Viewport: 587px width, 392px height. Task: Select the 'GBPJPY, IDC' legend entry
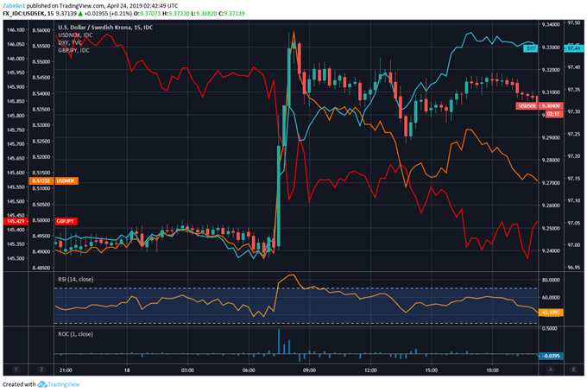(x=73, y=50)
